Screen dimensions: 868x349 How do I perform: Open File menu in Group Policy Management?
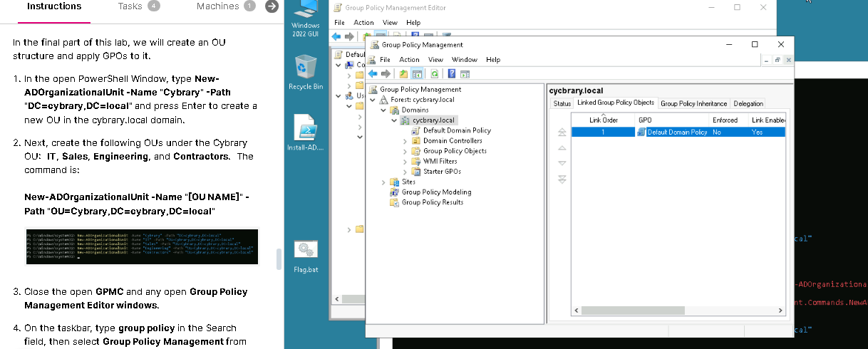(x=385, y=60)
